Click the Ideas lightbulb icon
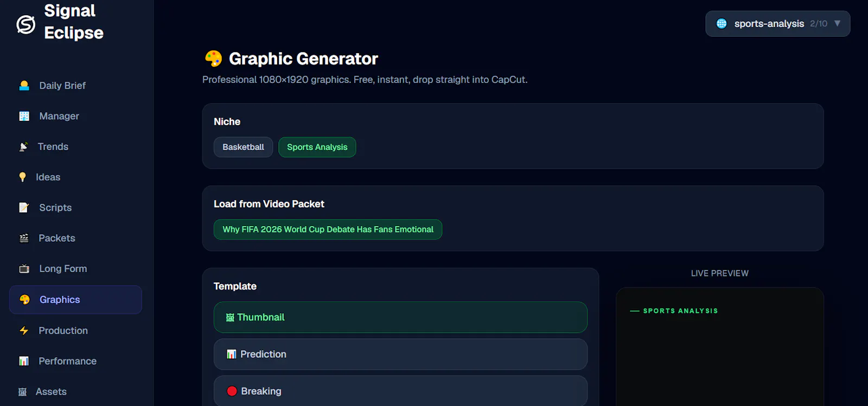The height and width of the screenshot is (406, 868). (22, 177)
